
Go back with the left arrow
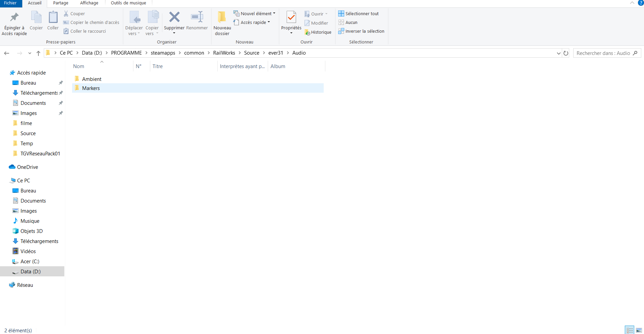pyautogui.click(x=7, y=53)
